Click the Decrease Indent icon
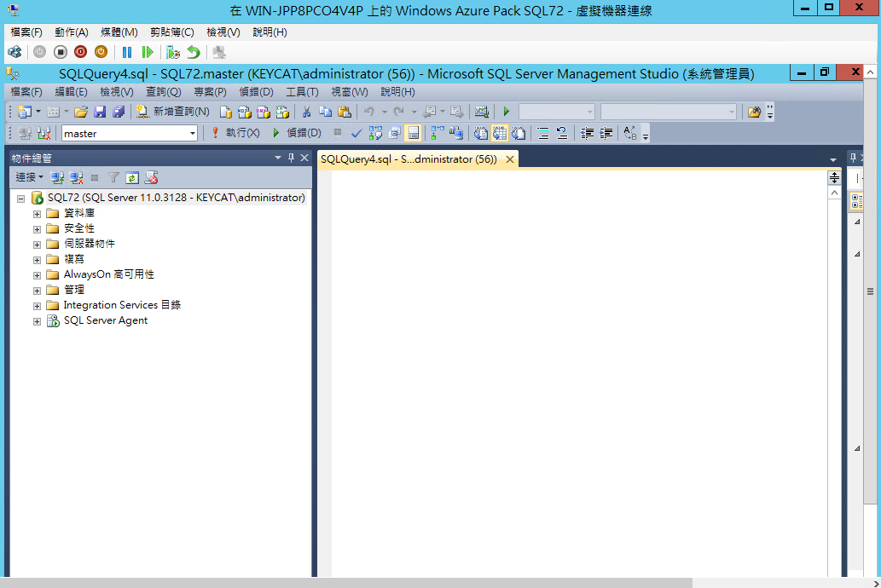The width and height of the screenshot is (881, 588). coord(587,133)
